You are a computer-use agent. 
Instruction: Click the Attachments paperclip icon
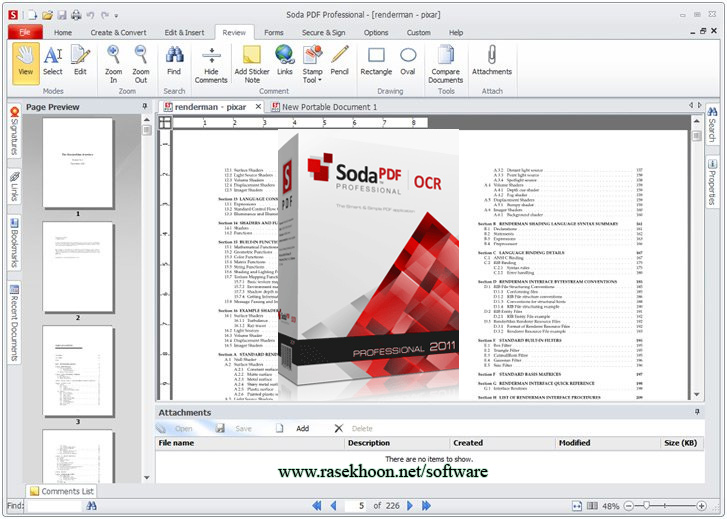pos(492,62)
